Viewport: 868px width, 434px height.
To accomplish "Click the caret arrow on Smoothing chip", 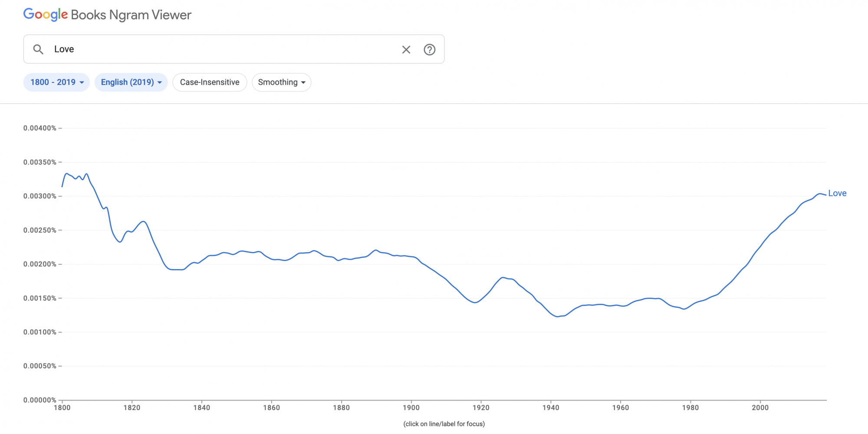I will click(x=303, y=82).
